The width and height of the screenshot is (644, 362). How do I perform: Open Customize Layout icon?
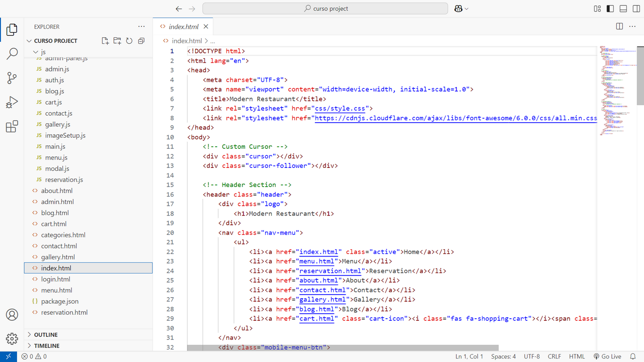[x=597, y=9]
